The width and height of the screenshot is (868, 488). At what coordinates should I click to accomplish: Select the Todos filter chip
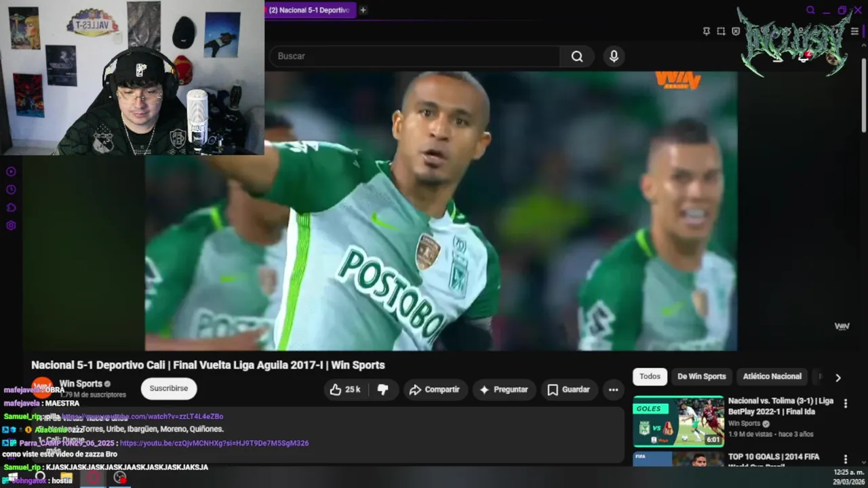(650, 377)
